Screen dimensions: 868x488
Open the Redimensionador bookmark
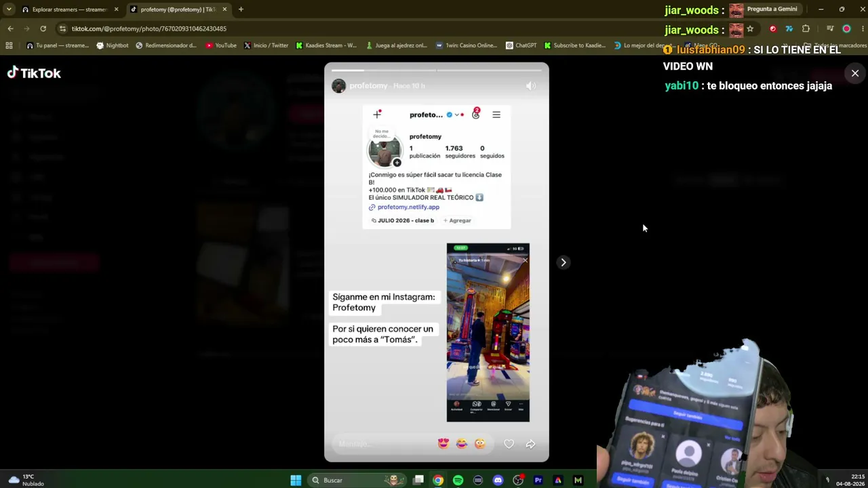[166, 45]
